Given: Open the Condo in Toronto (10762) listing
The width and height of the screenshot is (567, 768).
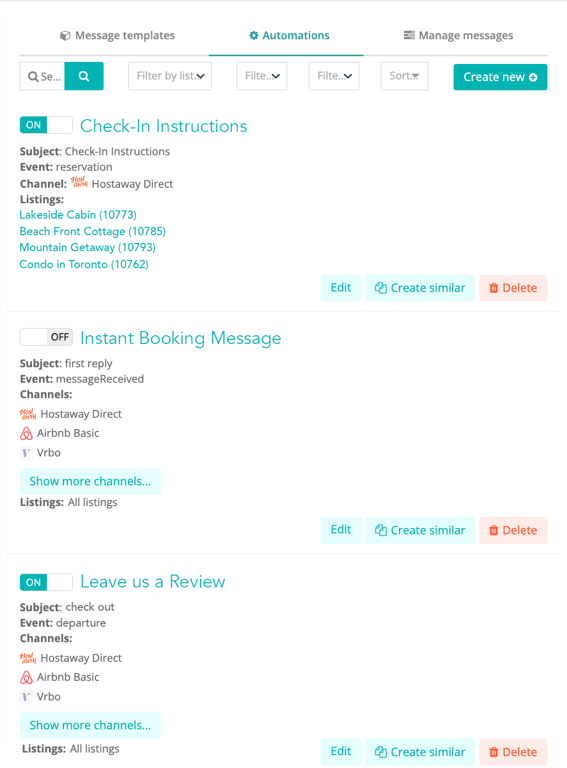Looking at the screenshot, I should (x=84, y=264).
